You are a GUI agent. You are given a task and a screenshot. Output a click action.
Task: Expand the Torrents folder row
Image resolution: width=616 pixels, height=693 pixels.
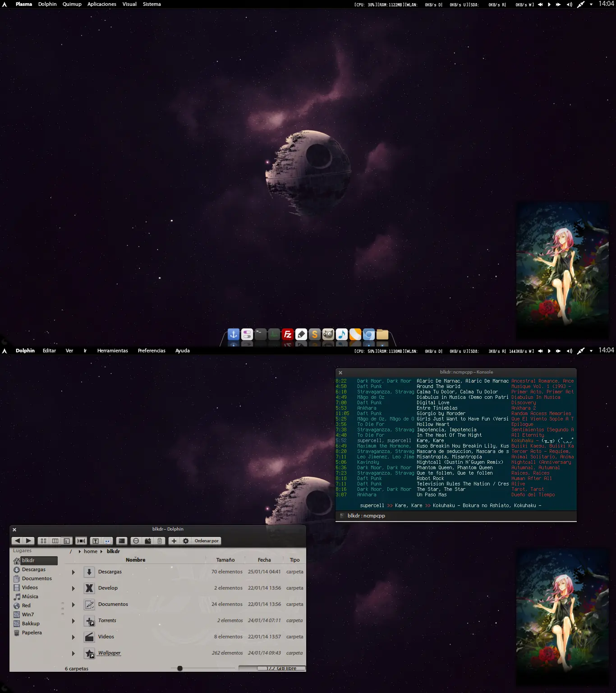click(x=73, y=621)
